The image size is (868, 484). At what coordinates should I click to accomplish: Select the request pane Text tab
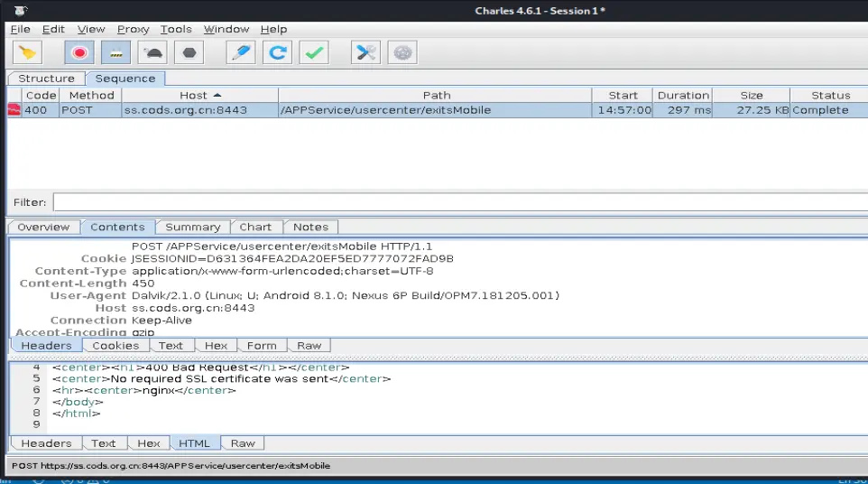171,346
